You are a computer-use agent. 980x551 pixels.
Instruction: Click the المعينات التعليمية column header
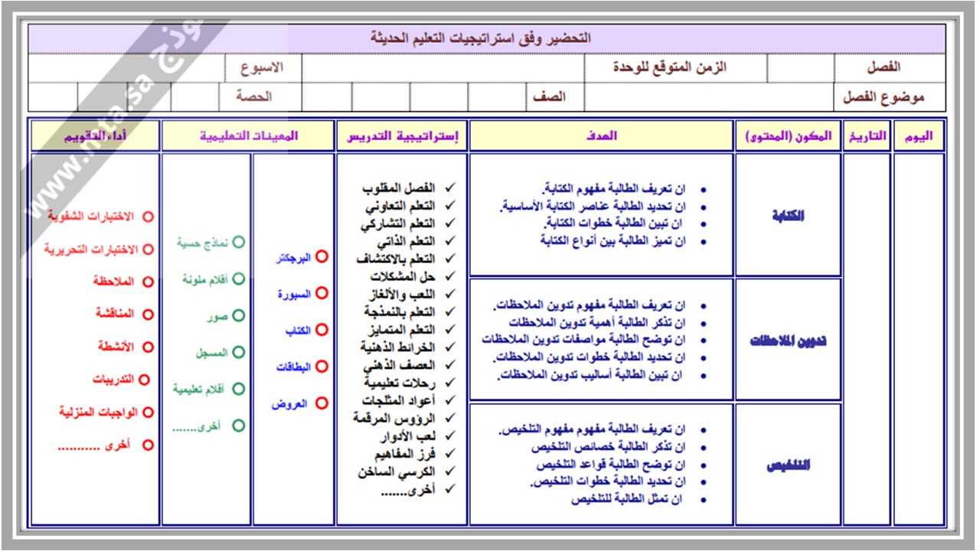click(249, 136)
